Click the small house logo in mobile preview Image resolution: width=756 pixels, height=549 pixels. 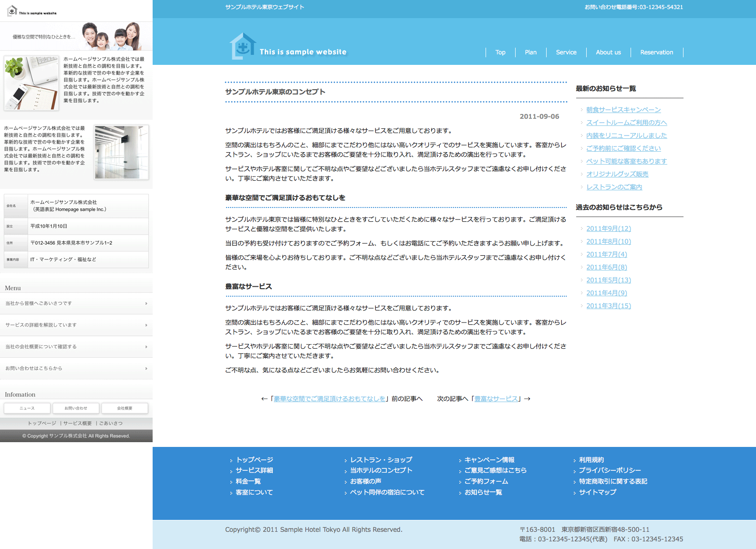pos(12,11)
